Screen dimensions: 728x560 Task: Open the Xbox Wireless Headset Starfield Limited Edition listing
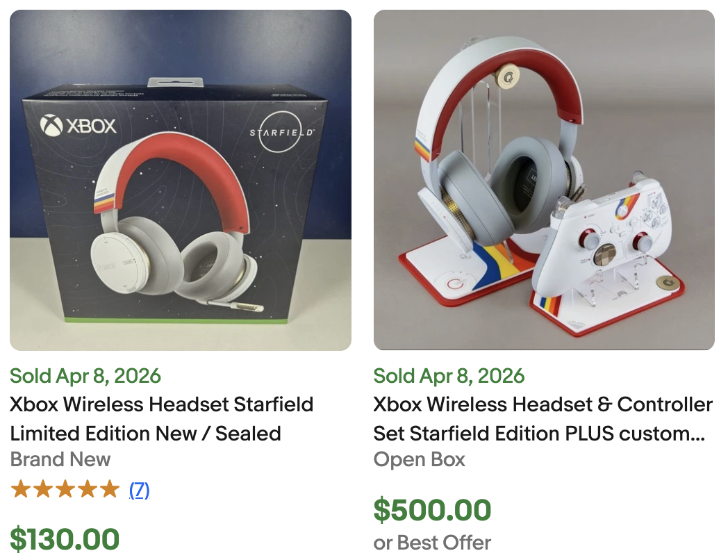coord(161,419)
